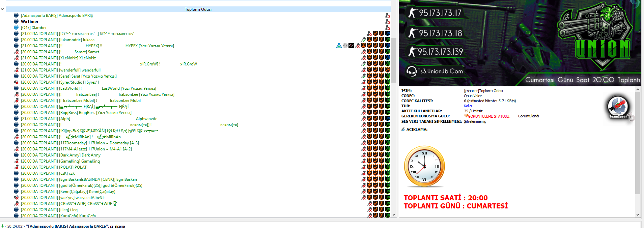Click phone badge in TrabzonLee Mobil row
This screenshot has width=644, height=228.
tap(369, 100)
